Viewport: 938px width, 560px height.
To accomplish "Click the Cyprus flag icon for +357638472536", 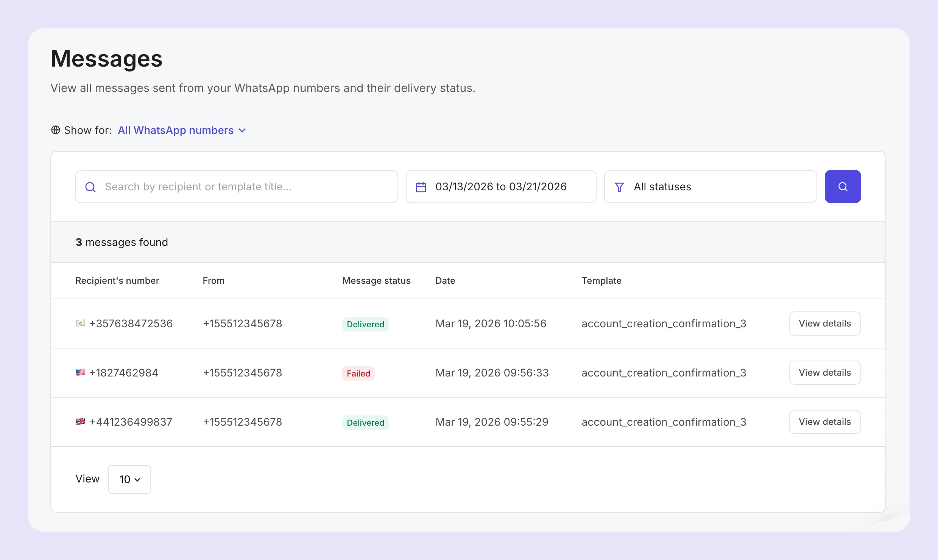I will click(80, 323).
